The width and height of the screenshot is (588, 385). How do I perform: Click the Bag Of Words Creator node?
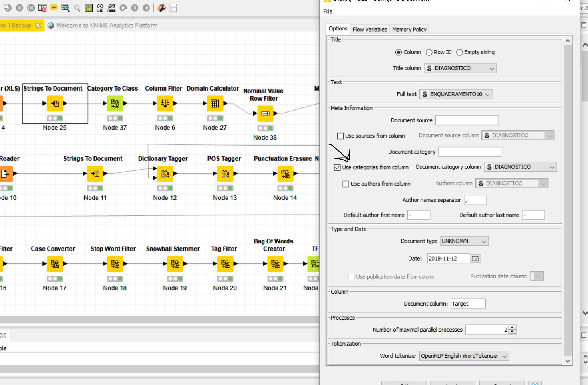275,264
